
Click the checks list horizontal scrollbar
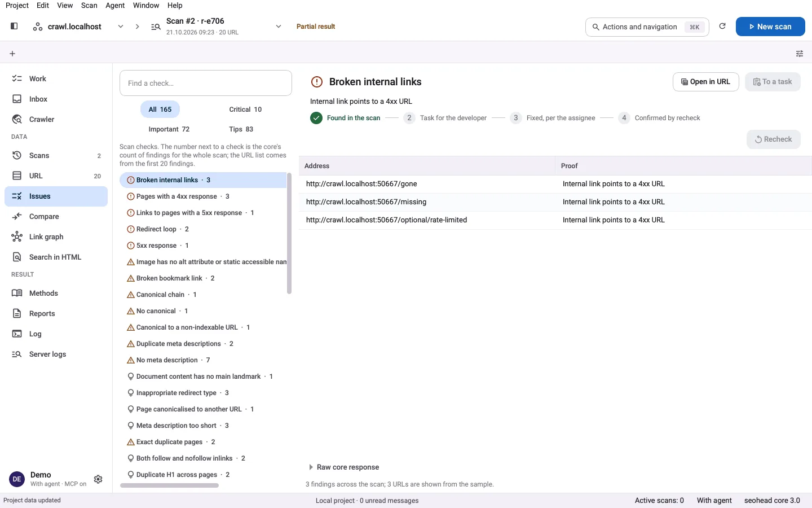pos(169,485)
